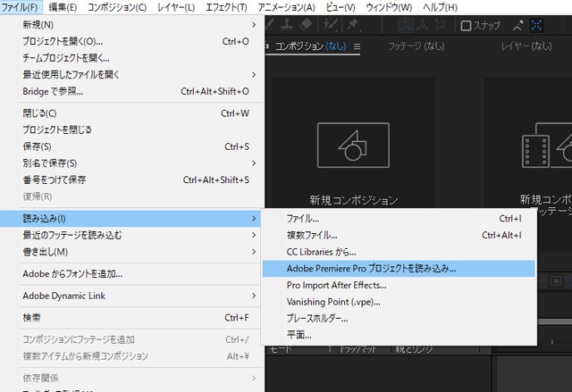Switch to the フッテージ (なし) tab
Screen dimensions: 572x392
(416, 46)
